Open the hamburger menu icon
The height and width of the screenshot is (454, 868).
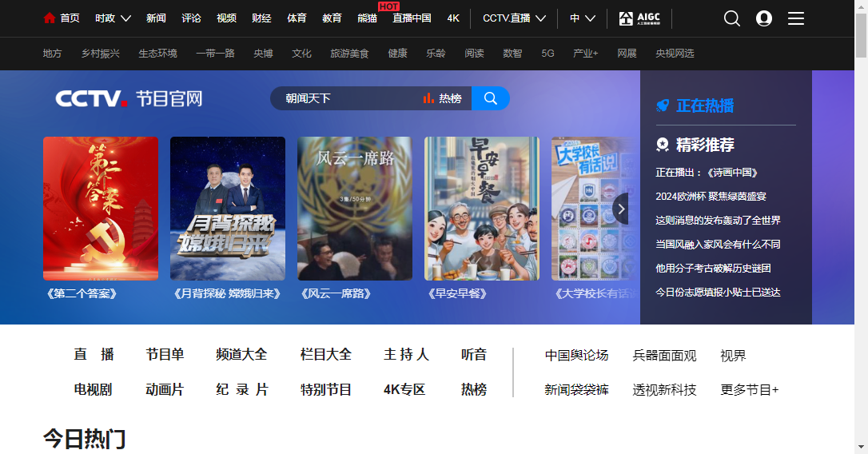796,18
